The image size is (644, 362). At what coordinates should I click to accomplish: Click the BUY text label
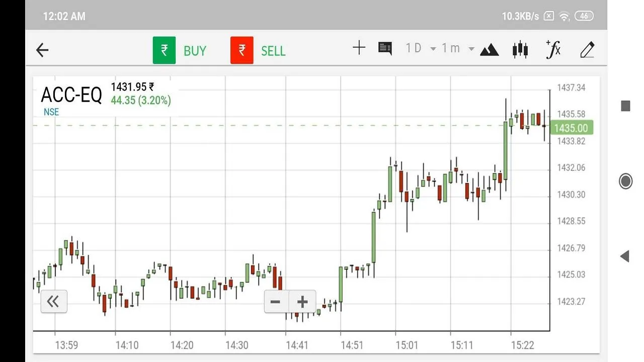195,51
